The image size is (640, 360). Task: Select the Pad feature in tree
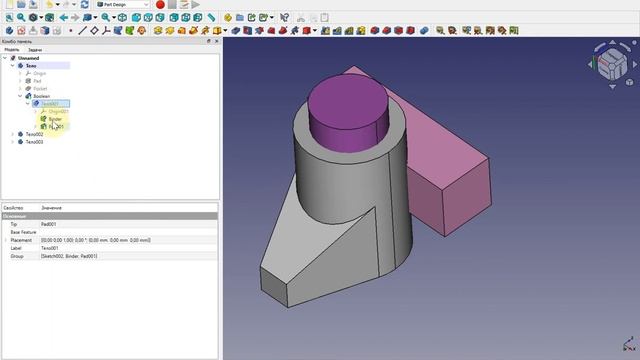click(x=37, y=81)
